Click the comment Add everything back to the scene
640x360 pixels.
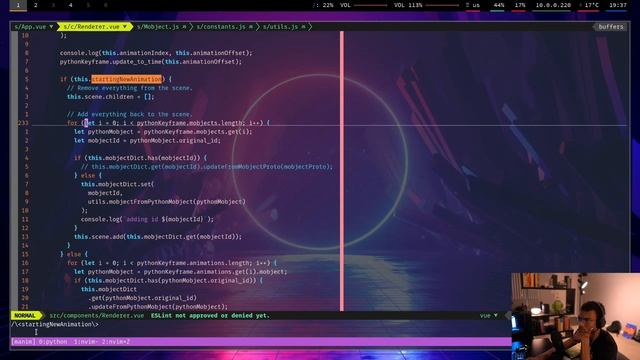pos(129,114)
